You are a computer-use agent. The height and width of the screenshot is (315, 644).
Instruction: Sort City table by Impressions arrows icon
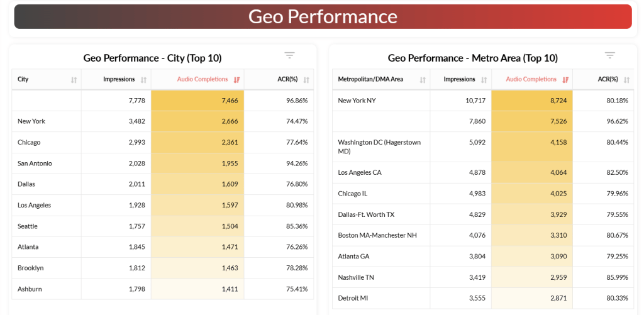click(x=143, y=80)
